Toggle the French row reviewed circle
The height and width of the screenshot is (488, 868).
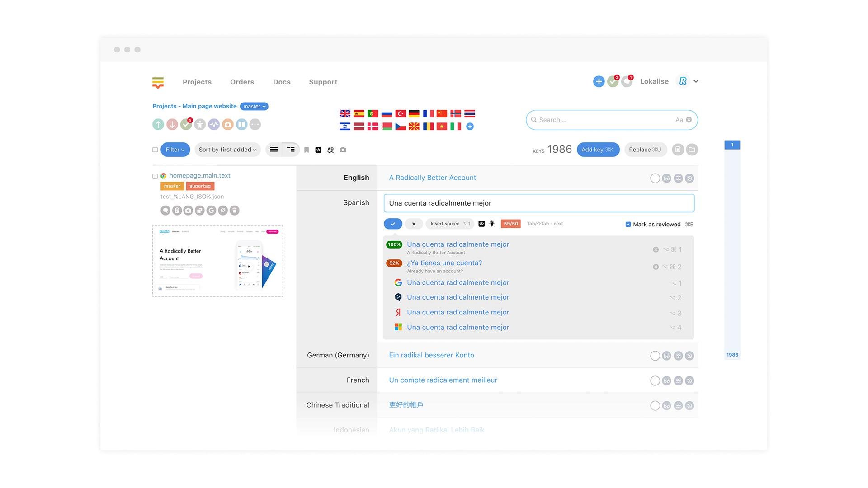655,380
